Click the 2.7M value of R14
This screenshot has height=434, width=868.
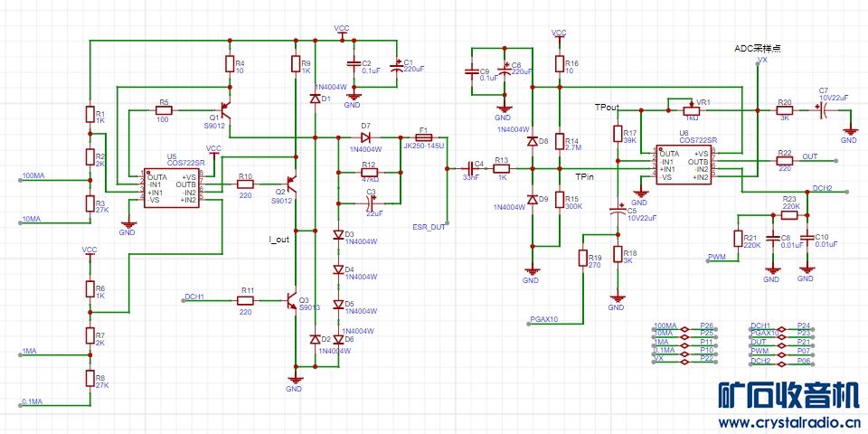(x=573, y=149)
